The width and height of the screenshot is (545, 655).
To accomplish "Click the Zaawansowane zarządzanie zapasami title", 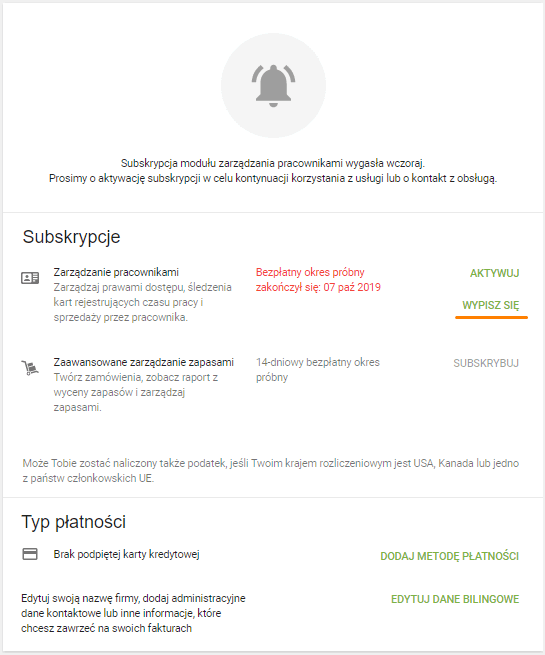I will [144, 362].
